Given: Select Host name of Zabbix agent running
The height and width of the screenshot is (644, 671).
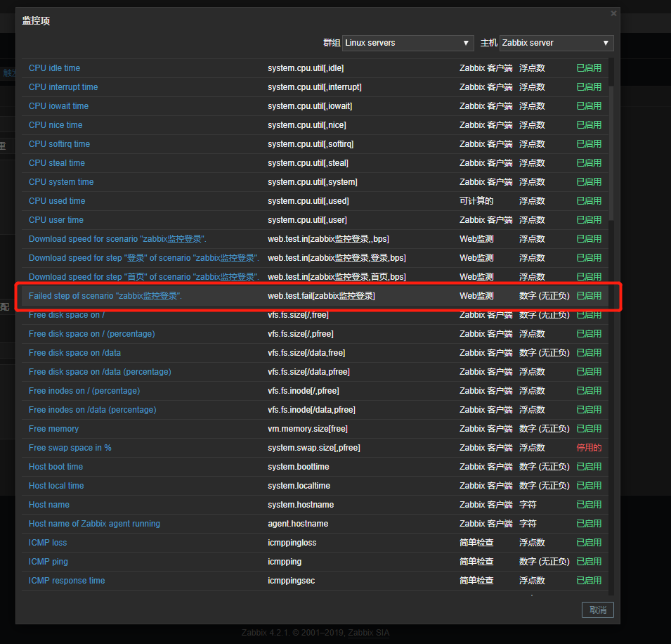Looking at the screenshot, I should [94, 524].
